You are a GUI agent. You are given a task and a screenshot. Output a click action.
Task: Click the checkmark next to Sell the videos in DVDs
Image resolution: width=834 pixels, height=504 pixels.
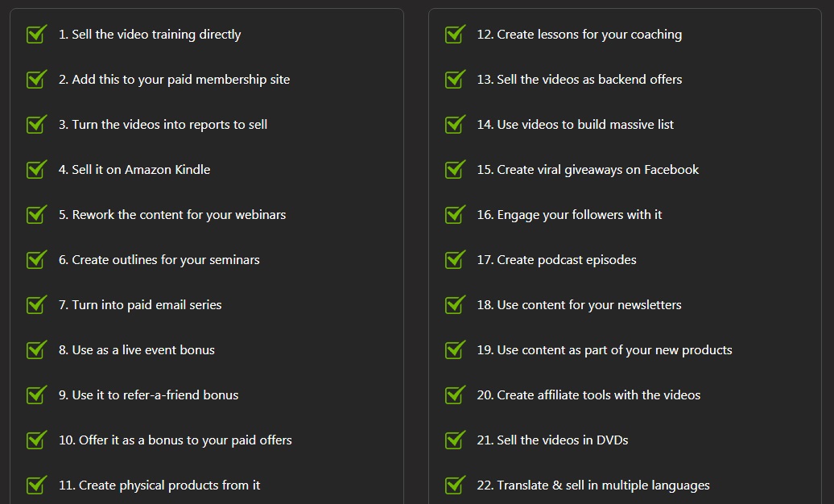point(455,440)
